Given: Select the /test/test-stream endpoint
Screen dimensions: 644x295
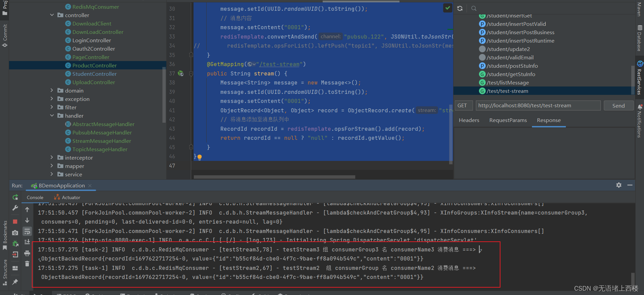Looking at the screenshot, I should pos(507,91).
